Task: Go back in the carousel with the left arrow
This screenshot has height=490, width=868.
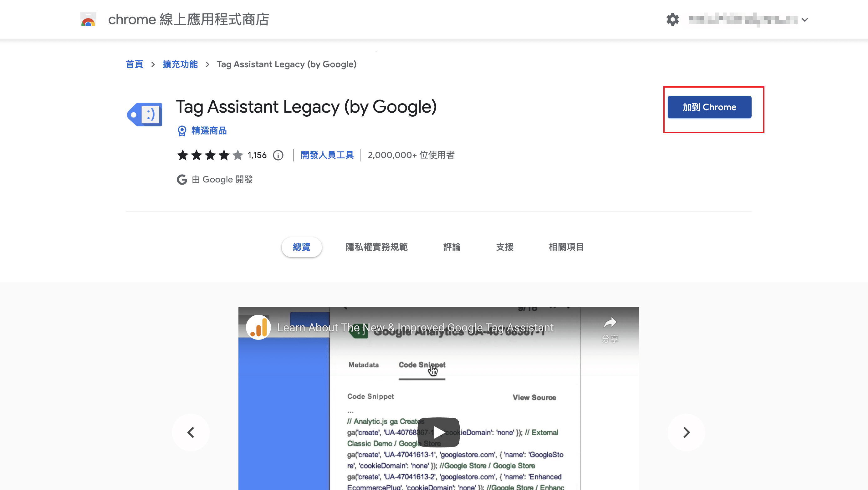Action: 191,432
